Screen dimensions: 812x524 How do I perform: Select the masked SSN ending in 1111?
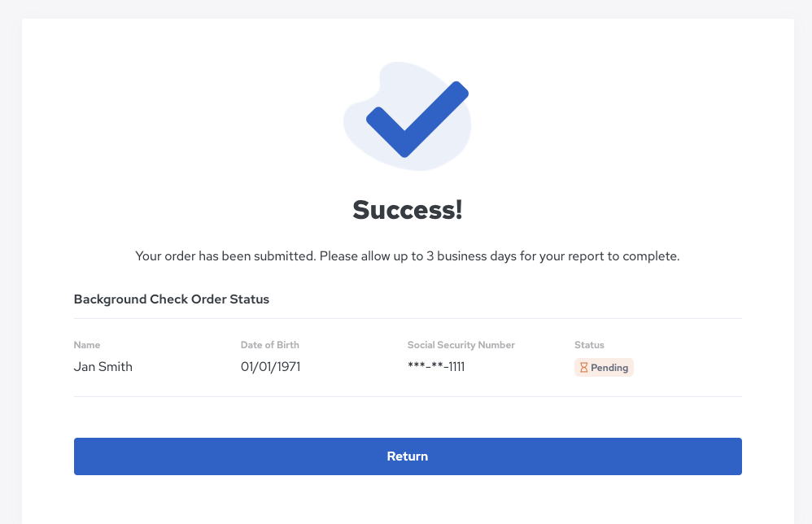point(436,367)
